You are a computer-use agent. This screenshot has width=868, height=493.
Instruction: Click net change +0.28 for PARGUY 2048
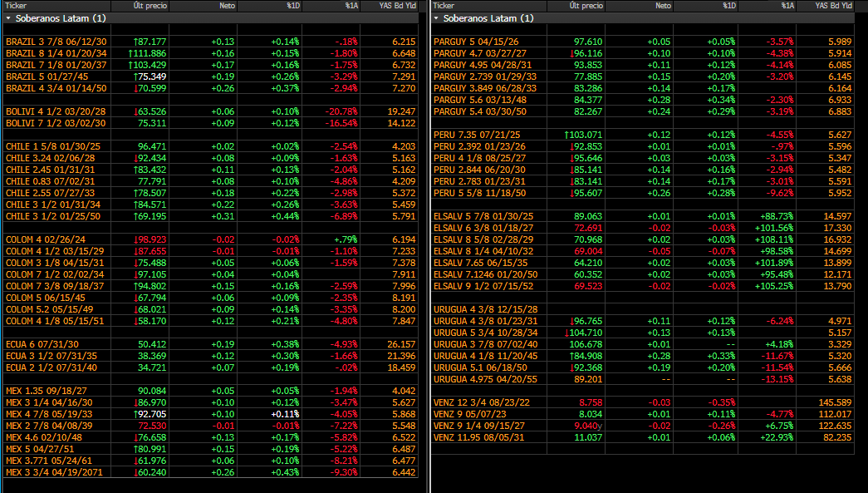(x=660, y=100)
